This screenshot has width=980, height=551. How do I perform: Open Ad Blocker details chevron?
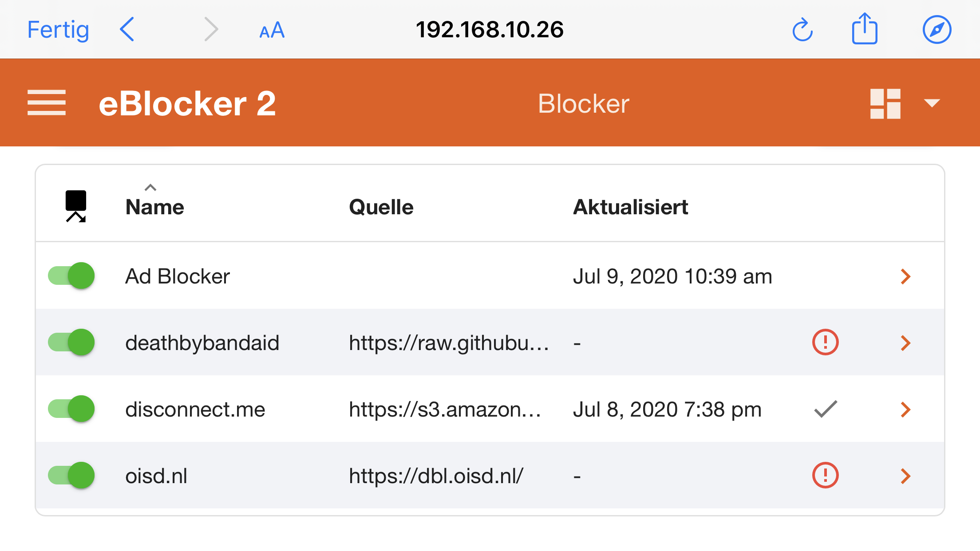[x=905, y=276]
